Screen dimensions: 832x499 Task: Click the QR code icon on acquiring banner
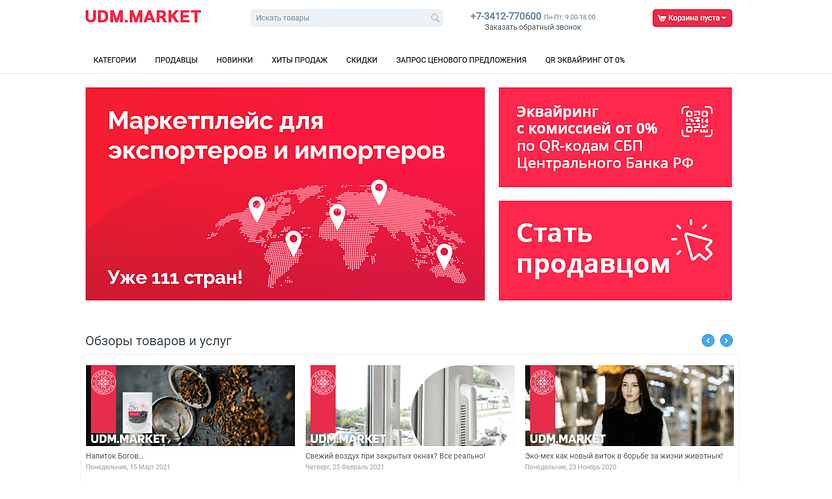click(x=697, y=122)
